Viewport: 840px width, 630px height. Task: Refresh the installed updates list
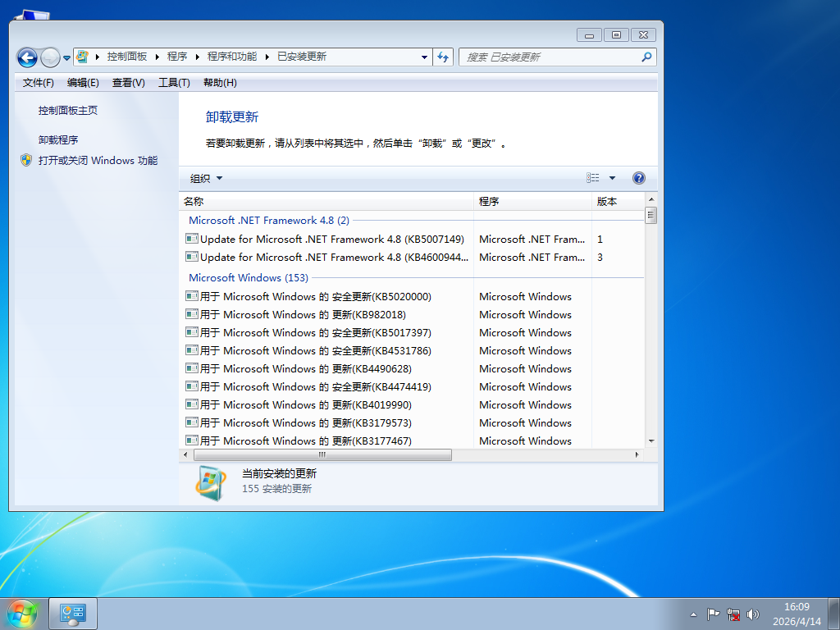(443, 57)
